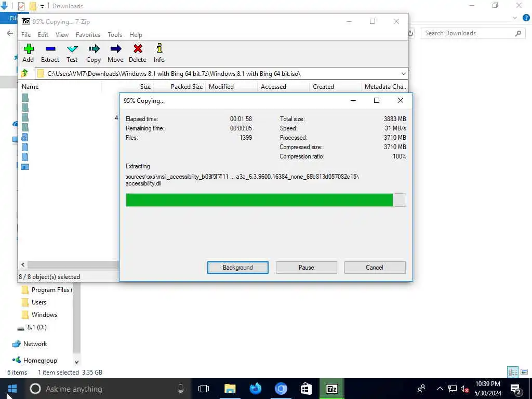Open the File menu in 7-Zip
The height and width of the screenshot is (399, 532).
pos(26,35)
